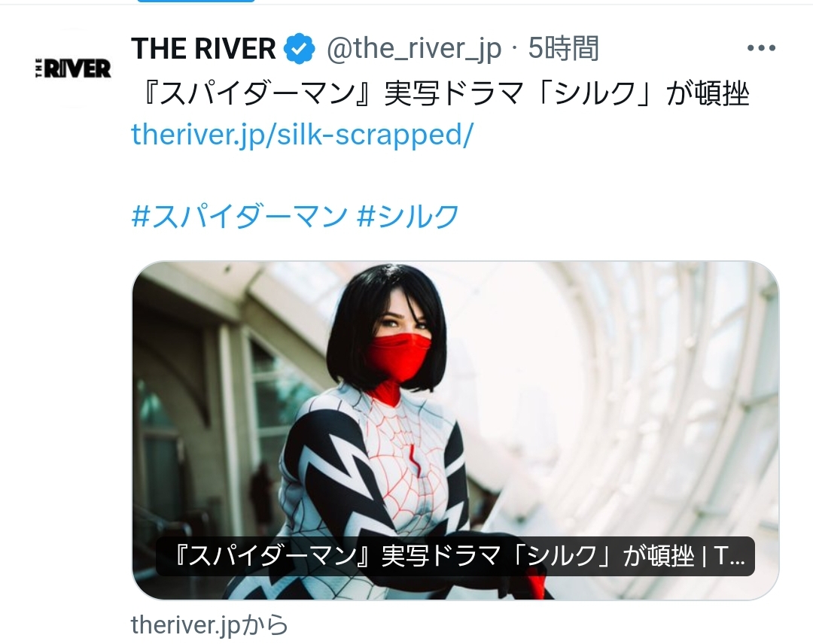The height and width of the screenshot is (644, 813).
Task: Open THE RIVER profile avatar
Action: pos(73,68)
